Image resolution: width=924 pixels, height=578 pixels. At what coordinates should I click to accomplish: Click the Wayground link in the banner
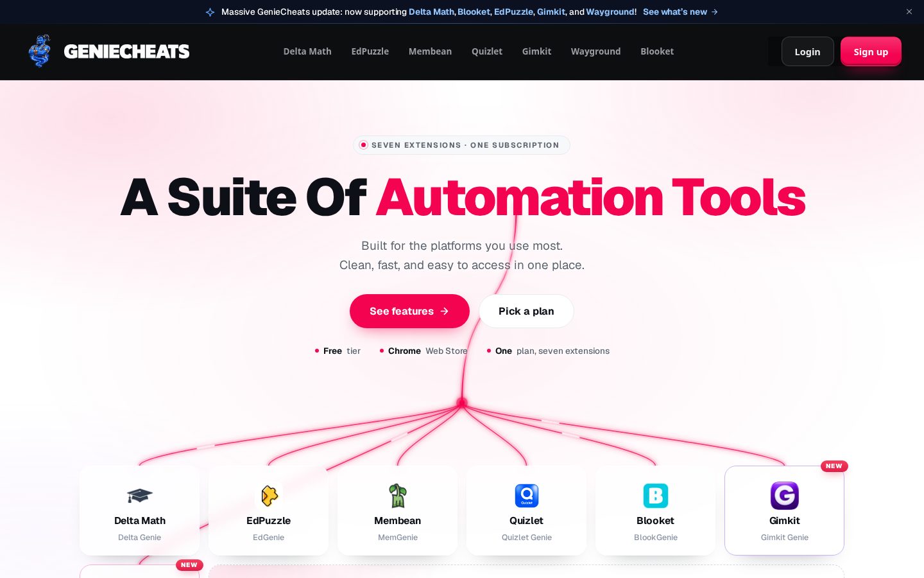(610, 12)
